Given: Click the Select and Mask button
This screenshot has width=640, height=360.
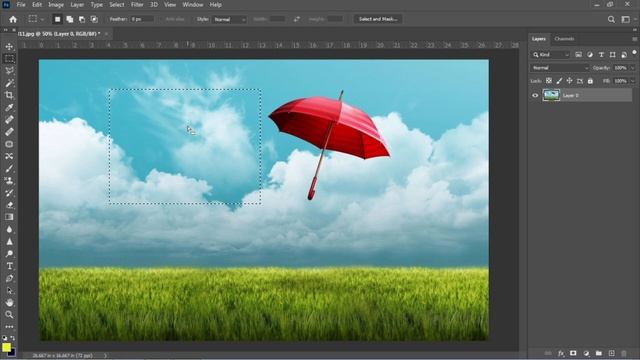Looking at the screenshot, I should pos(378,19).
